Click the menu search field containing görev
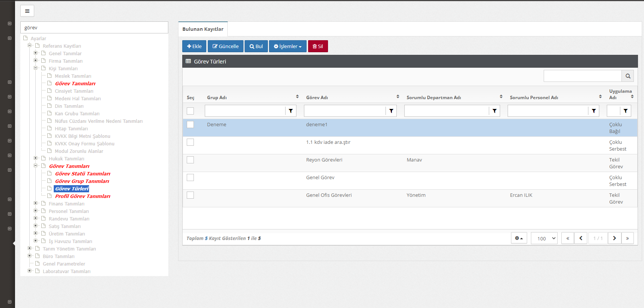 pos(94,27)
